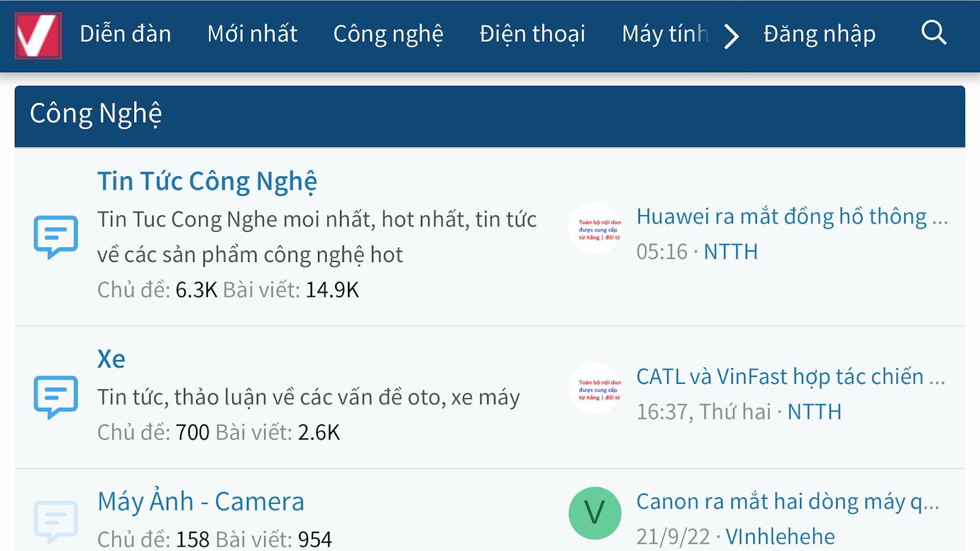Select the Mới nhất menu item

click(252, 34)
